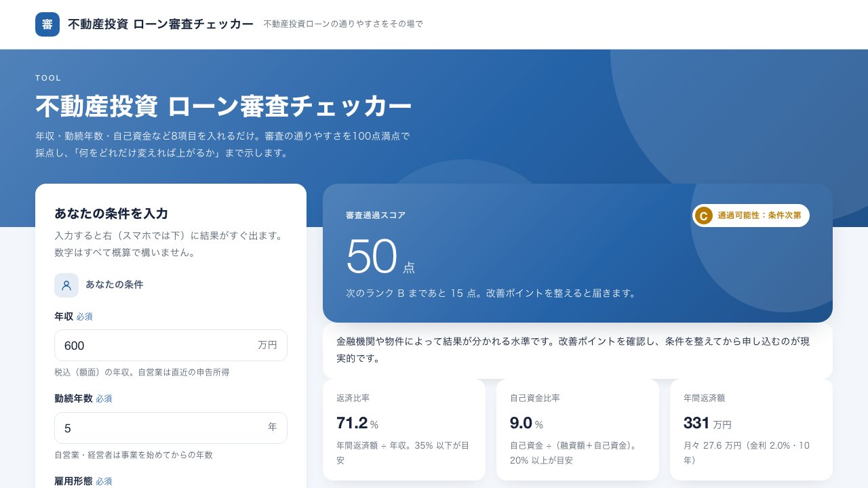Click the 月々 27.6 万円 note text

[x=747, y=453]
